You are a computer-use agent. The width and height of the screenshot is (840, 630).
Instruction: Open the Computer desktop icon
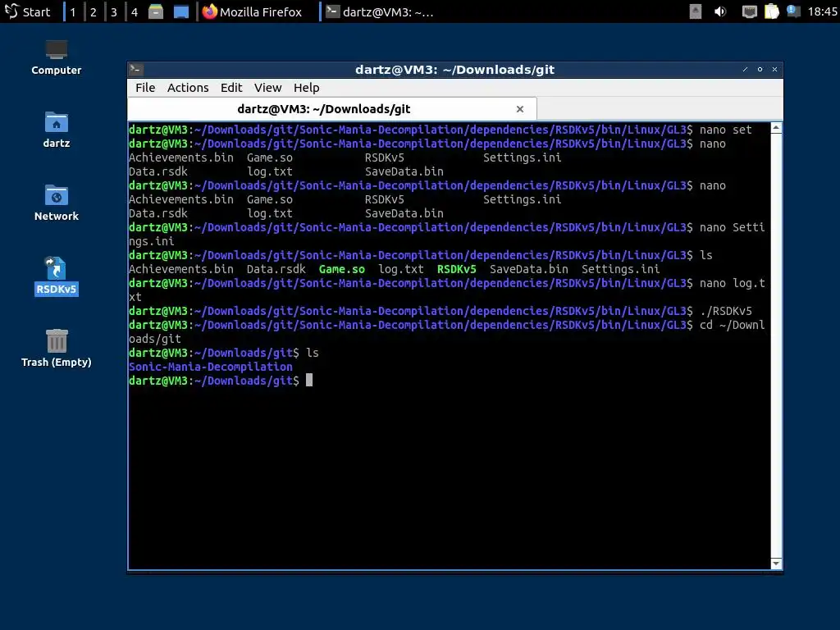pyautogui.click(x=57, y=57)
